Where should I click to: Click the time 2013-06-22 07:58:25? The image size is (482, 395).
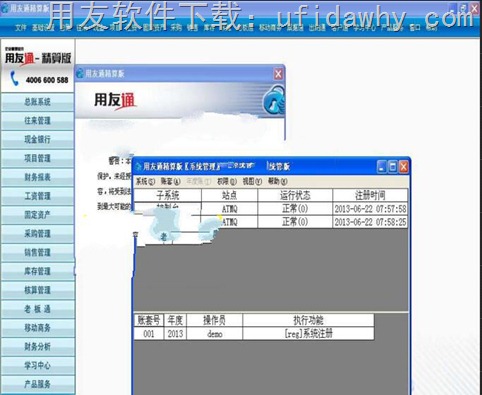pyautogui.click(x=370, y=222)
